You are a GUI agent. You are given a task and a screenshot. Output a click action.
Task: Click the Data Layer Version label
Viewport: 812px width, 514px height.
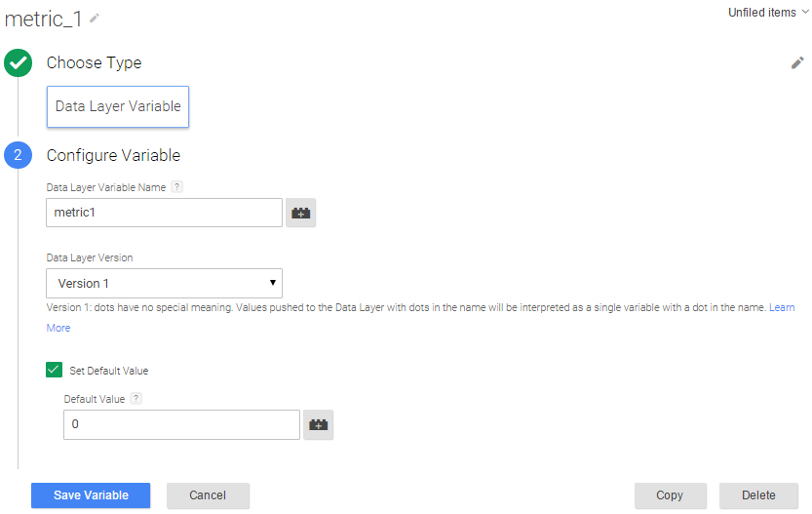point(90,257)
